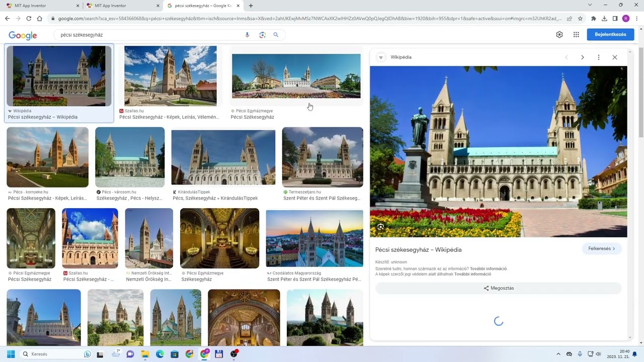Search by image with Google Lens icon

tap(262, 35)
